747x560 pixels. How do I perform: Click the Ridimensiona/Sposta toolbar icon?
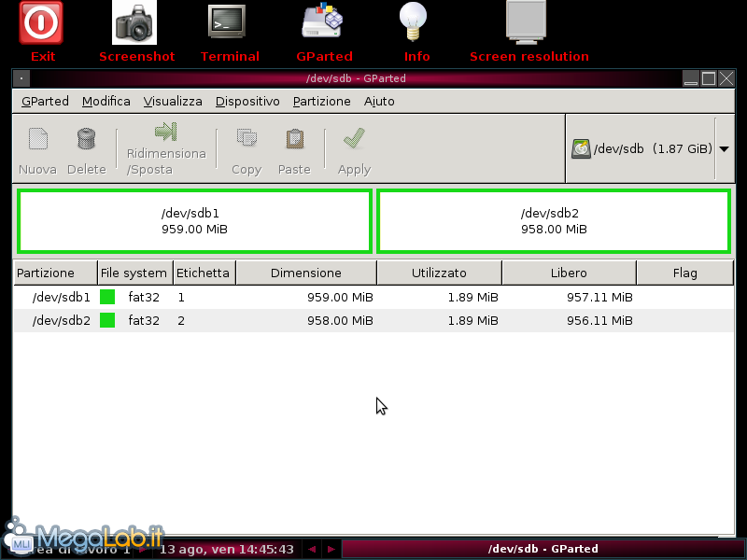[x=166, y=132]
